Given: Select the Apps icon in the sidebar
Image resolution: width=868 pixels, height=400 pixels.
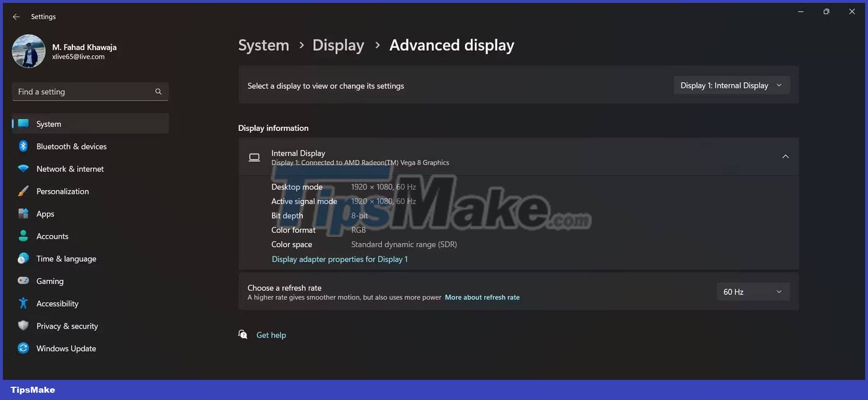Looking at the screenshot, I should point(22,213).
